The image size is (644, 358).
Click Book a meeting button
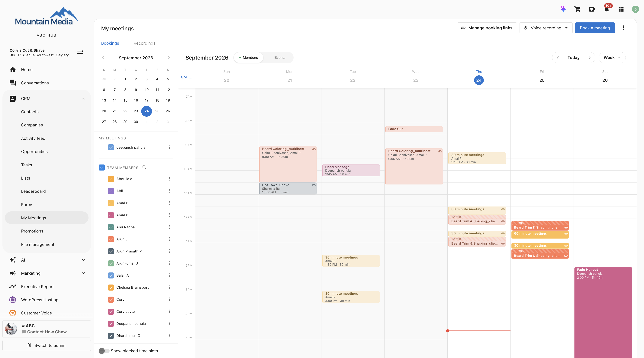pyautogui.click(x=595, y=28)
